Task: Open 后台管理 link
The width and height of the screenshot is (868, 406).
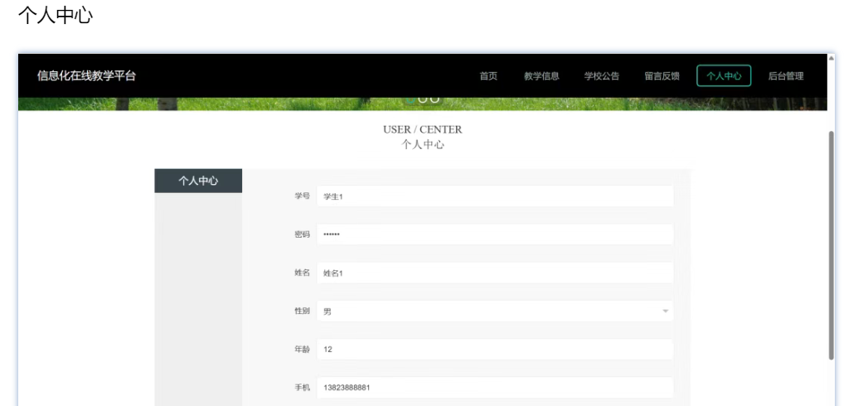Action: pos(786,76)
